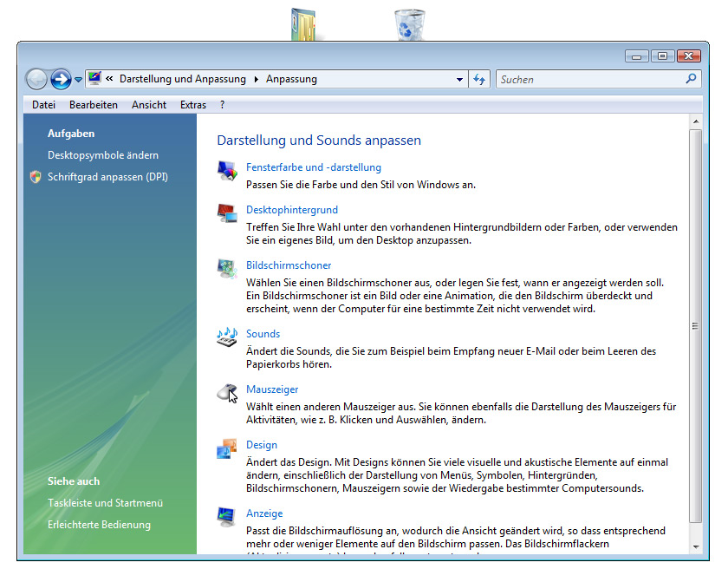Screen dimensions: 728x582
Task: Open Desktopsymbole ändern link
Action: pos(103,155)
